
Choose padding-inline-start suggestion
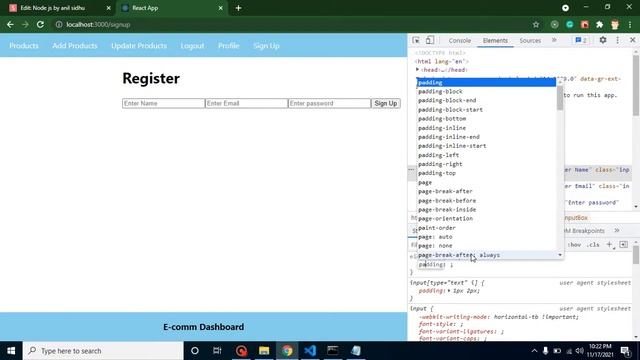click(486, 146)
